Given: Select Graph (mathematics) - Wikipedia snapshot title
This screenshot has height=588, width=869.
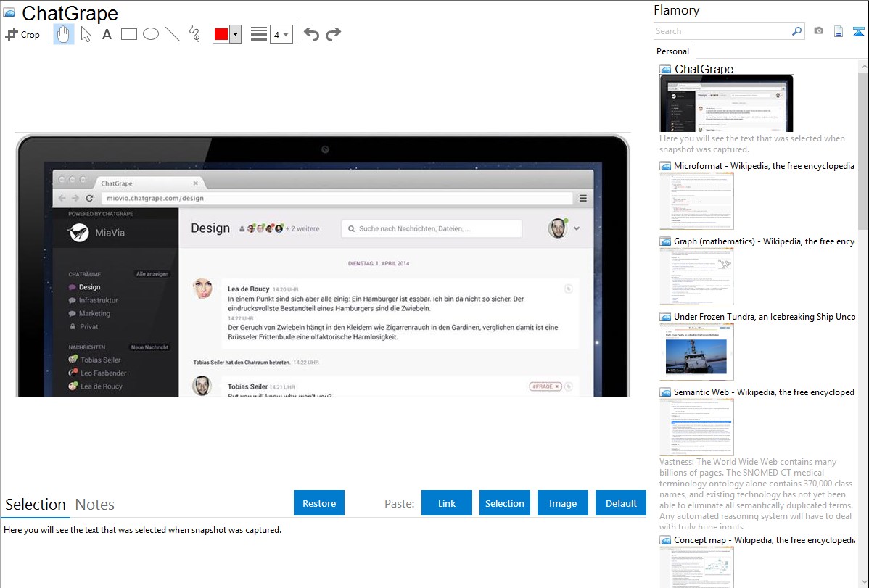Looking at the screenshot, I should (764, 241).
